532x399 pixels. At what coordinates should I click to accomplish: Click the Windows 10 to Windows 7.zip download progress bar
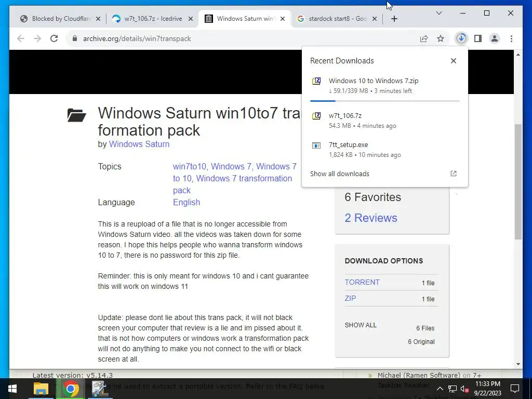click(x=385, y=101)
